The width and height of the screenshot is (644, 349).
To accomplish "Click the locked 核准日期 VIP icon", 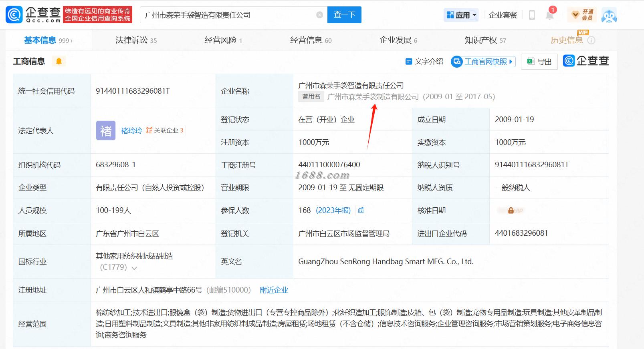I will 511,211.
